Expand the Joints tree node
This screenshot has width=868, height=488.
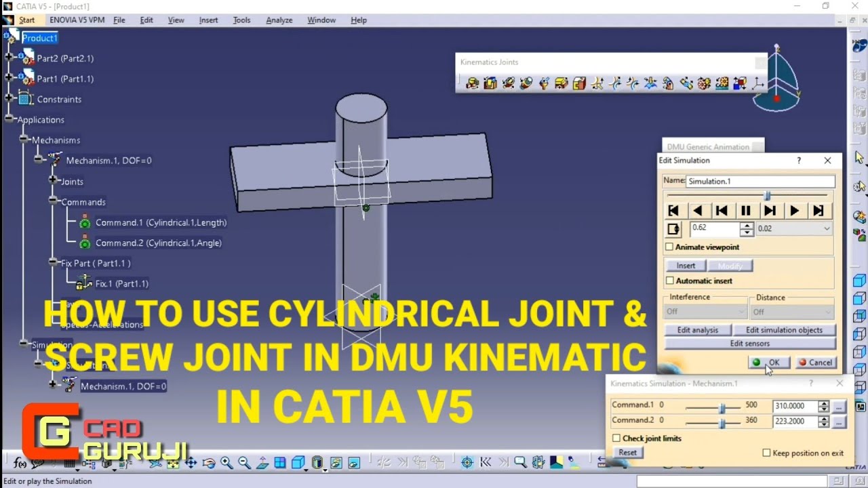point(53,181)
